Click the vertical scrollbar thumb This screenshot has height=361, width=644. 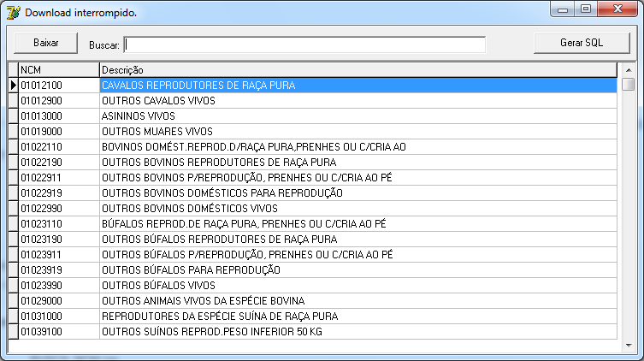click(x=629, y=84)
